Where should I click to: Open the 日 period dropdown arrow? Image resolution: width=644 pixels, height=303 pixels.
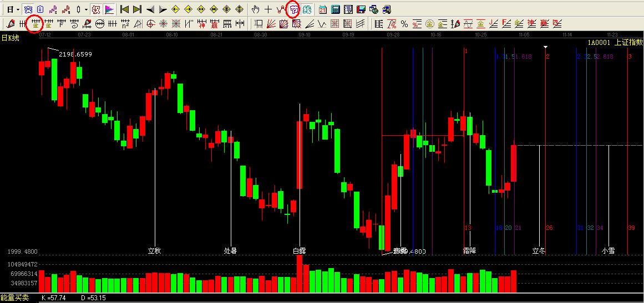18,9
